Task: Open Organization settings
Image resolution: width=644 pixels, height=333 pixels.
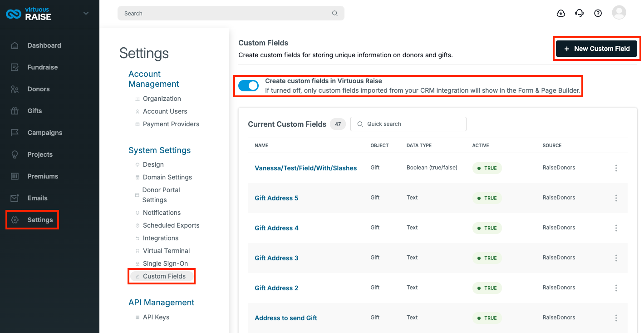Action: point(162,99)
